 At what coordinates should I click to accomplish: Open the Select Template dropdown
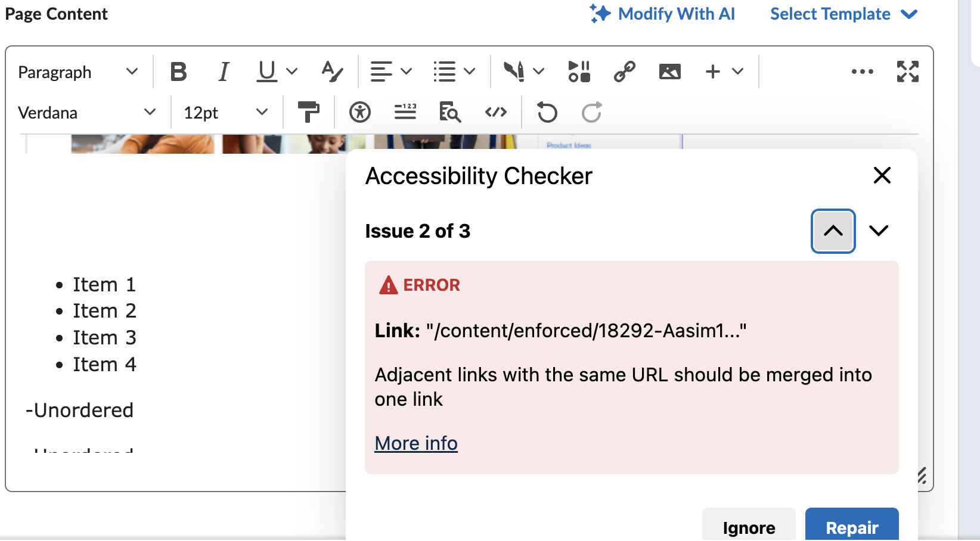pyautogui.click(x=843, y=14)
